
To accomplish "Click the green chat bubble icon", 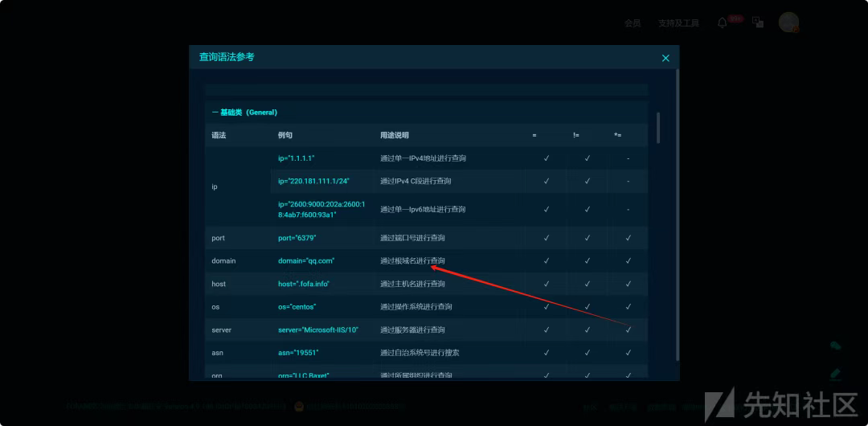I will point(835,346).
